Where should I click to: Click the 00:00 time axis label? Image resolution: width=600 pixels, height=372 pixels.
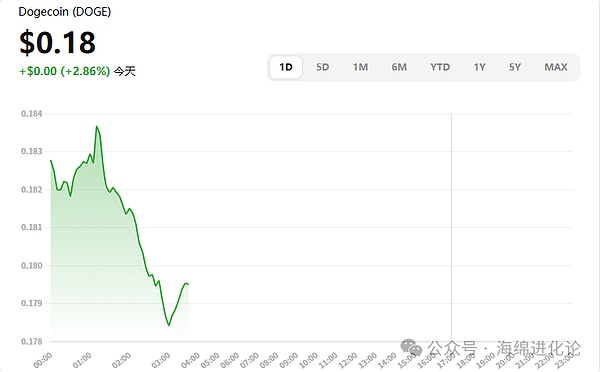click(x=42, y=361)
